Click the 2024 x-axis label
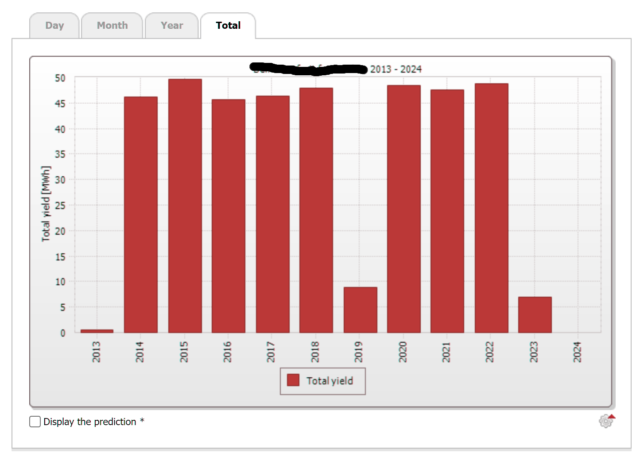Screen dimensions: 640x457 578,351
